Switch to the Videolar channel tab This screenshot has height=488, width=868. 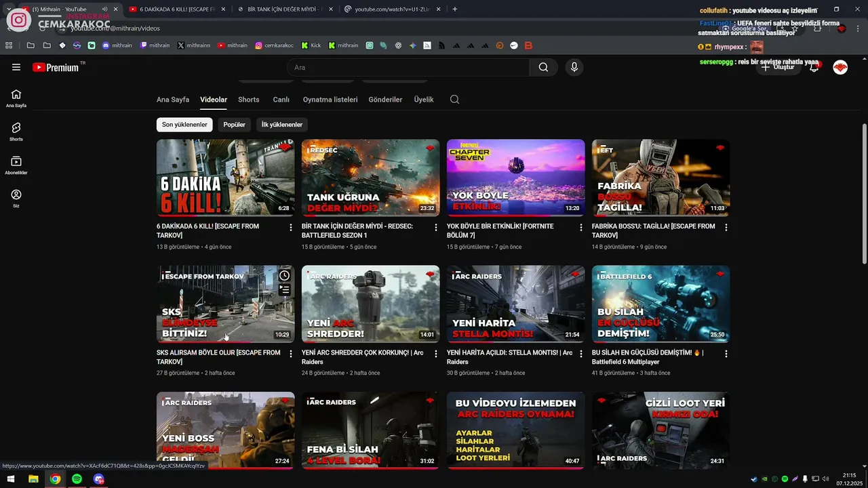[214, 100]
